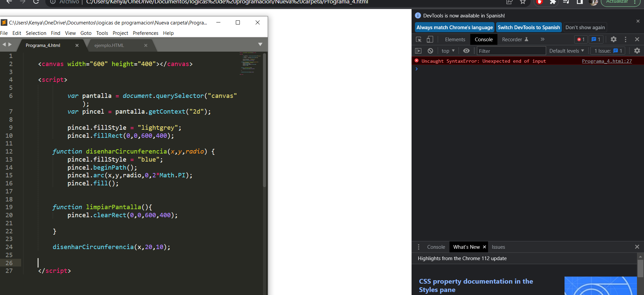Screen dimensions: 644x295
Task: Open the Edit menu in Sublime Text
Action: pos(17,33)
